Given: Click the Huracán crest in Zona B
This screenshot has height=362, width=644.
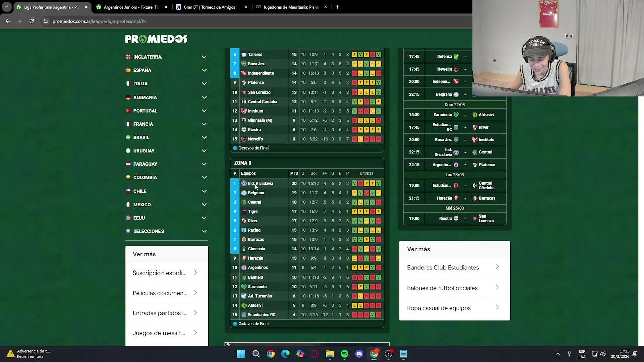Looking at the screenshot, I should (244, 258).
